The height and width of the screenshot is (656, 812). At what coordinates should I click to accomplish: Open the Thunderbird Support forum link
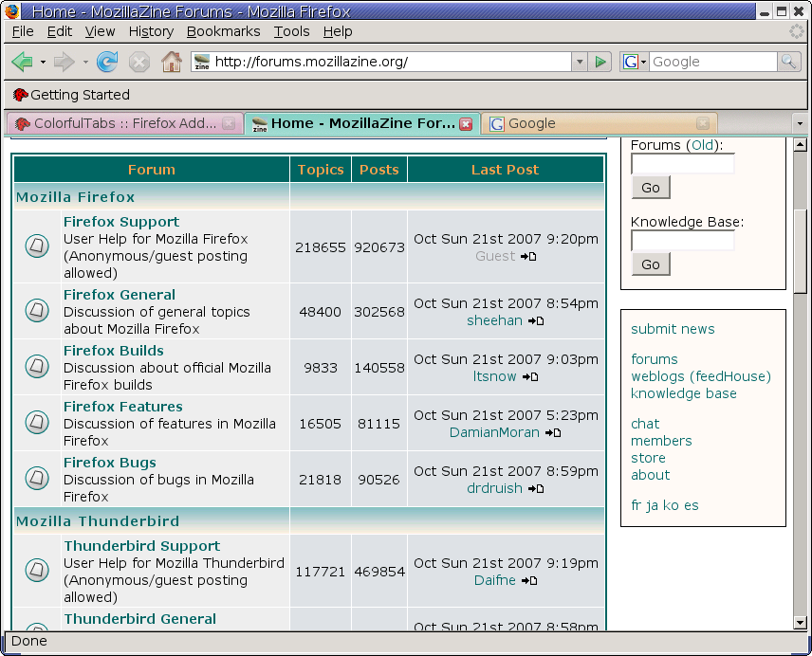(142, 546)
